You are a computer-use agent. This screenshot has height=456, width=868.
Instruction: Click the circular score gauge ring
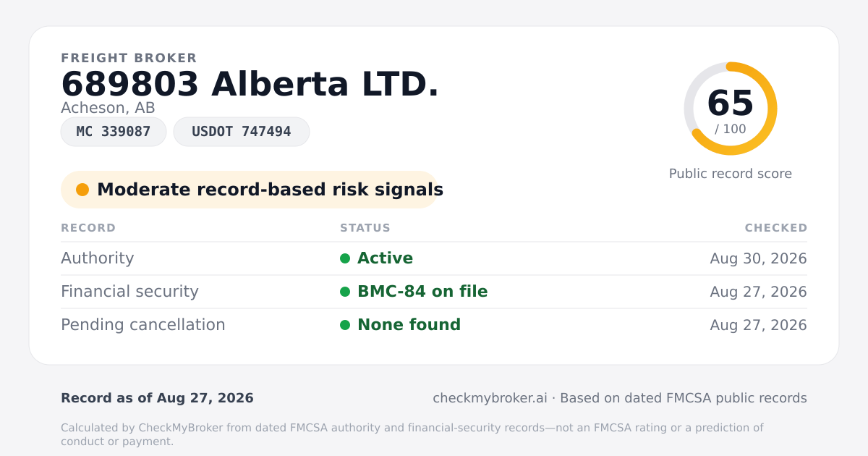click(731, 109)
